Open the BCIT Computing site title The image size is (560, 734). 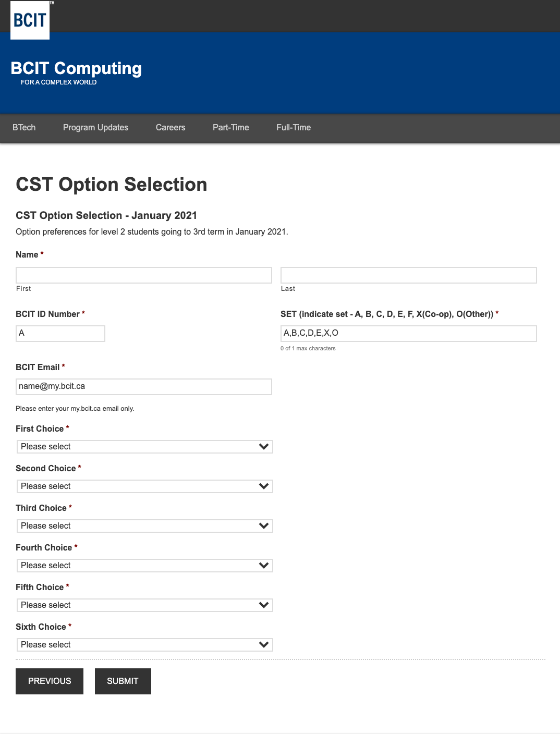point(76,68)
